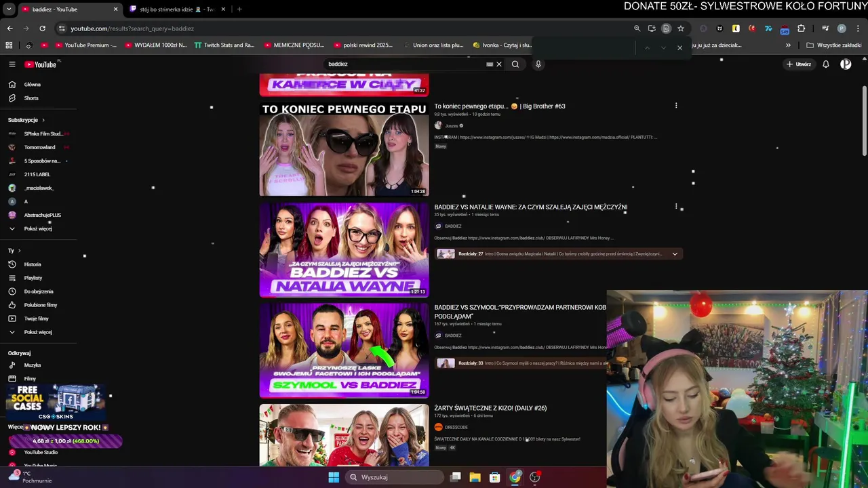Open the Chrome profile avatar

842,28
